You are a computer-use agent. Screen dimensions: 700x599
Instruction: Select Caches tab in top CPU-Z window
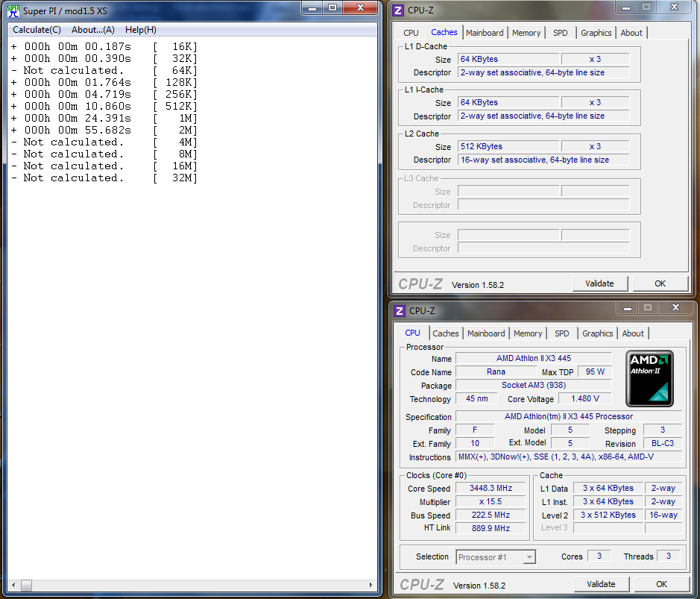[444, 32]
